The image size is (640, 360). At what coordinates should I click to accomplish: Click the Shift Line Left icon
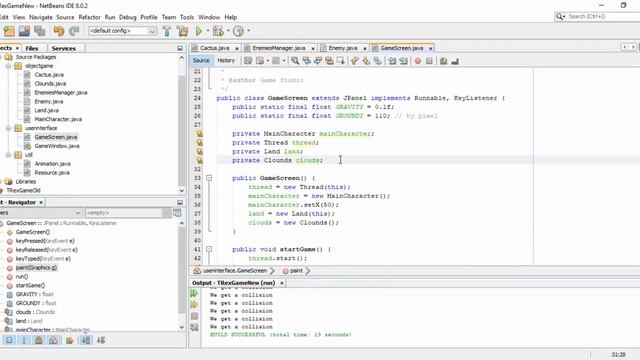tap(392, 61)
